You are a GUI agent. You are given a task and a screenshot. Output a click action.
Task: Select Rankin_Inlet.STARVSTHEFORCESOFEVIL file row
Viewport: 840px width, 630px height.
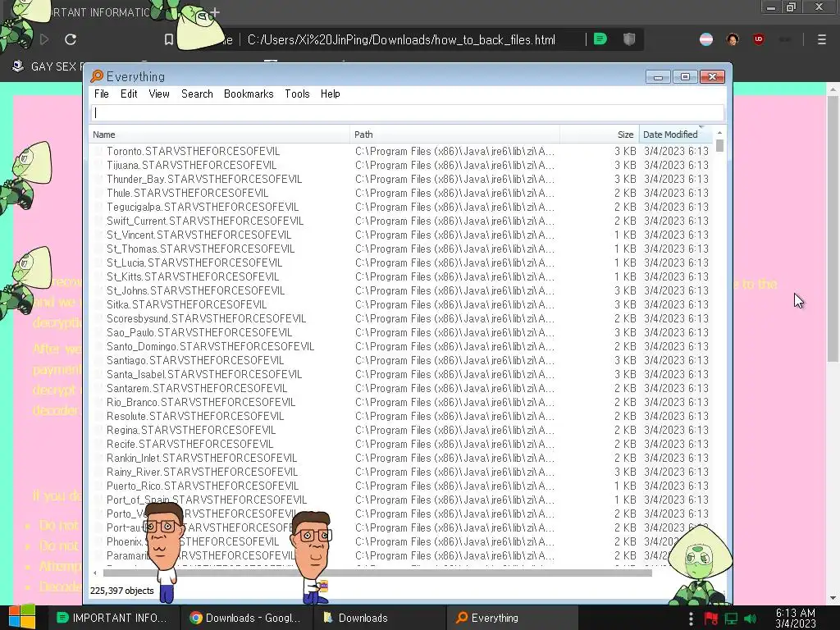402,458
